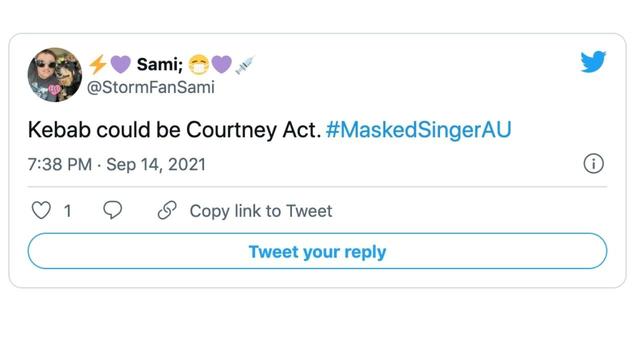Click the like count number 1
Image resolution: width=640 pixels, height=360 pixels.
(x=68, y=211)
